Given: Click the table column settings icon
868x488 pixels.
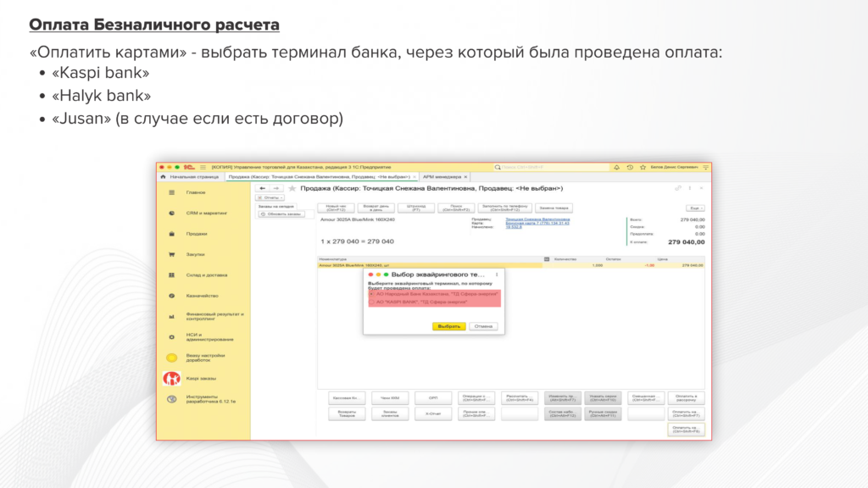Looking at the screenshot, I should tap(547, 259).
